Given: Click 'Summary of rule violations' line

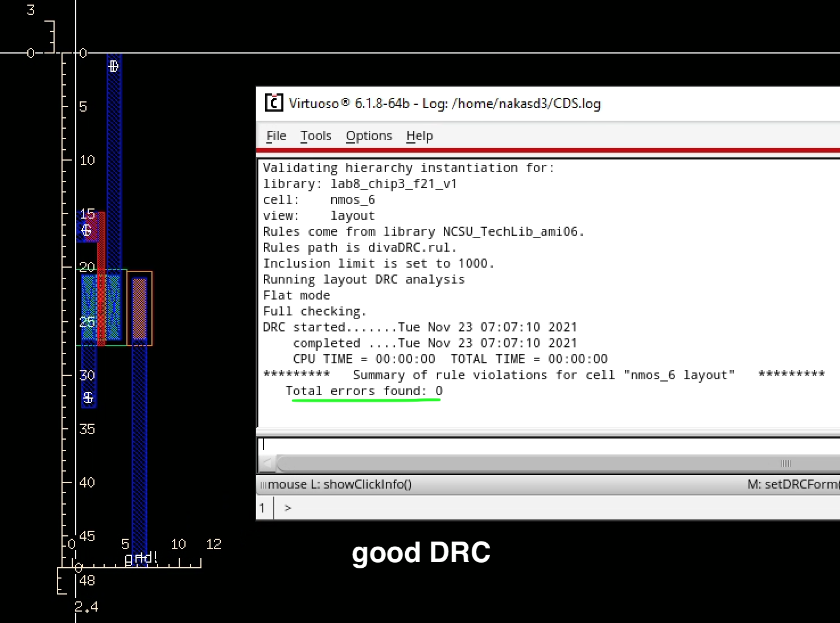Looking at the screenshot, I should point(544,375).
